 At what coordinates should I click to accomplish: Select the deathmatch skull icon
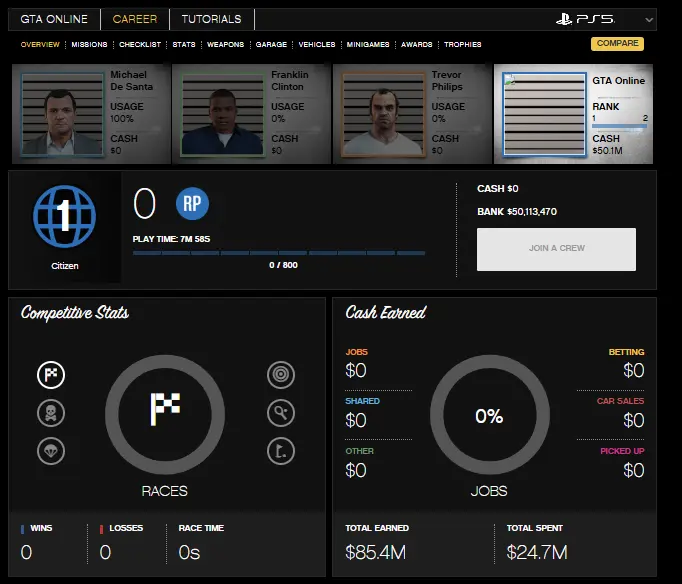point(51,412)
